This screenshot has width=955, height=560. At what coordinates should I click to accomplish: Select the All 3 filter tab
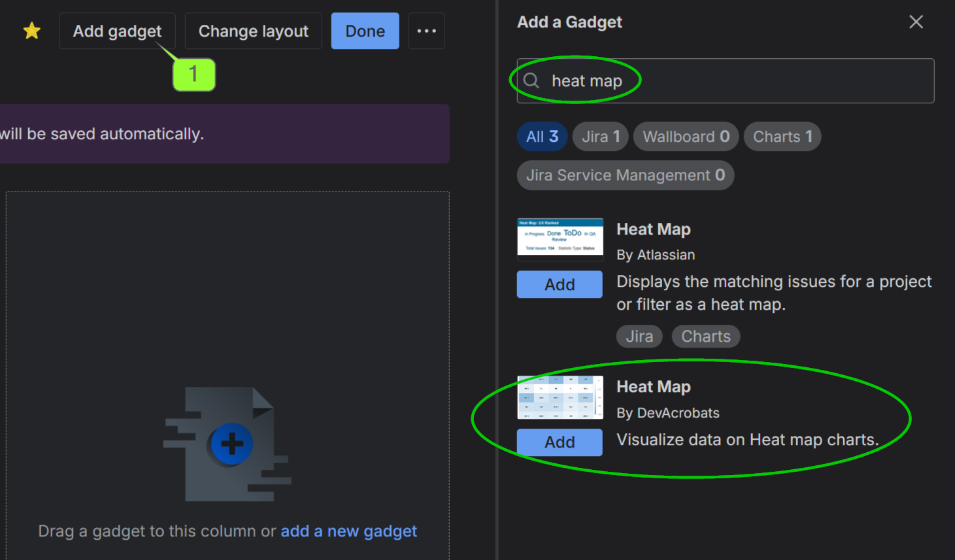click(x=542, y=137)
